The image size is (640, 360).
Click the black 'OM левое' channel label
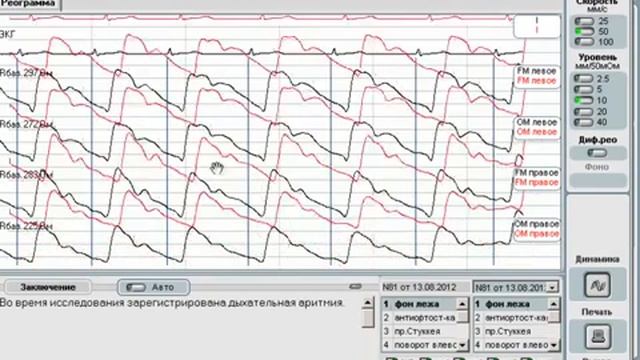click(536, 122)
